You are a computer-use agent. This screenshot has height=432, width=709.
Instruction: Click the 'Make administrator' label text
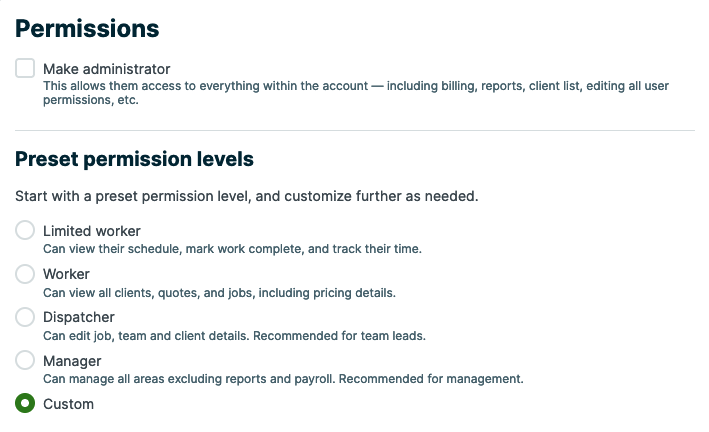point(106,69)
